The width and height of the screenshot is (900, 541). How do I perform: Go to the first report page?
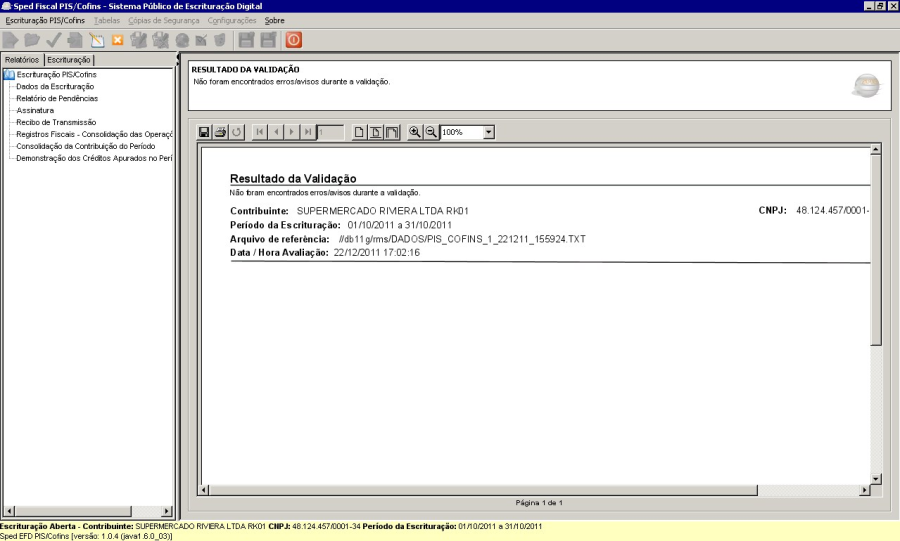pyautogui.click(x=259, y=133)
